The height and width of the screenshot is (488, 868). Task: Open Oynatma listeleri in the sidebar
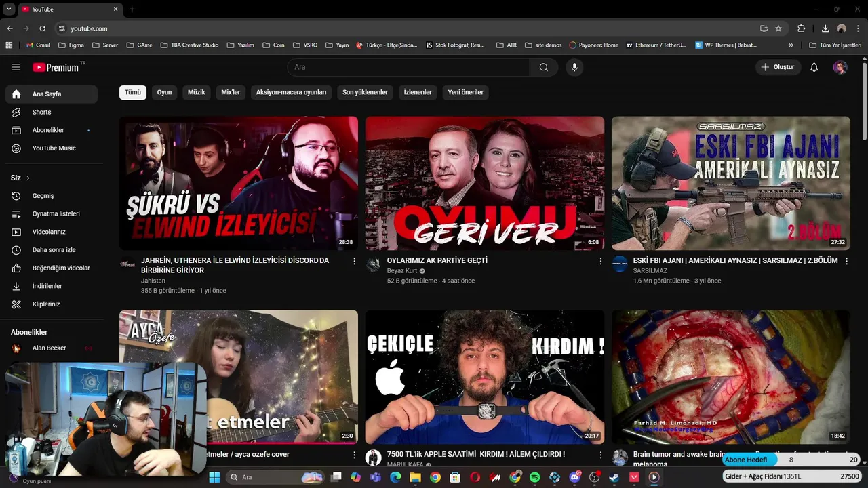(52, 213)
